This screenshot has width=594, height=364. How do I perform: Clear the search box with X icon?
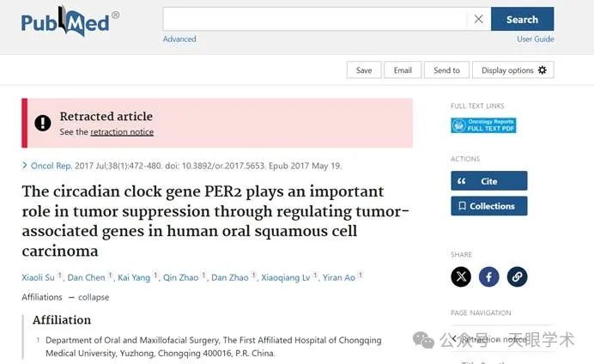click(478, 19)
